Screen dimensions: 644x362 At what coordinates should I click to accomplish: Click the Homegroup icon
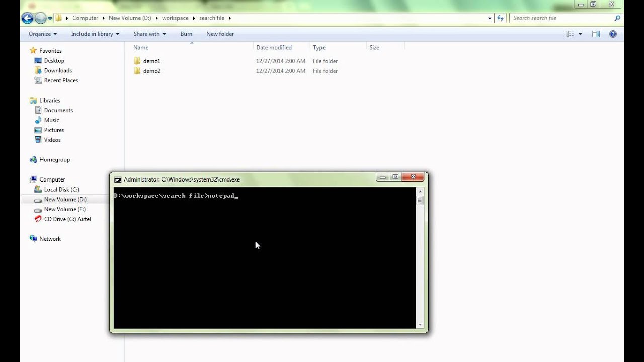33,159
